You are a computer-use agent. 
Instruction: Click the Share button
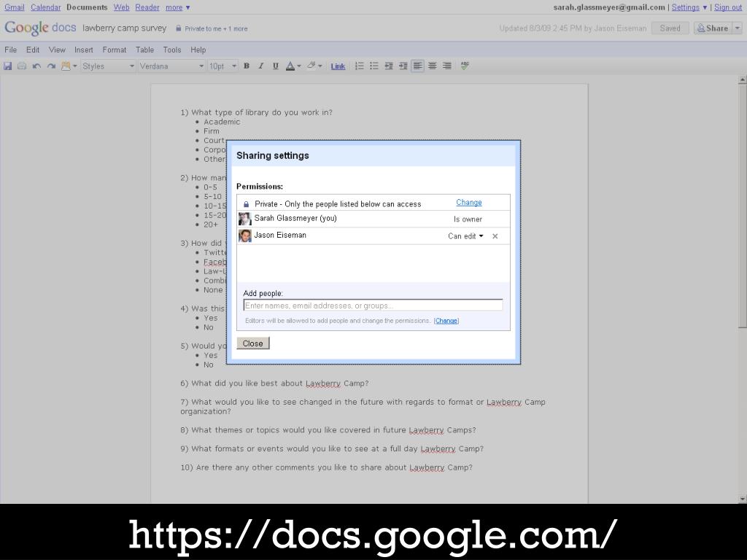point(713,28)
